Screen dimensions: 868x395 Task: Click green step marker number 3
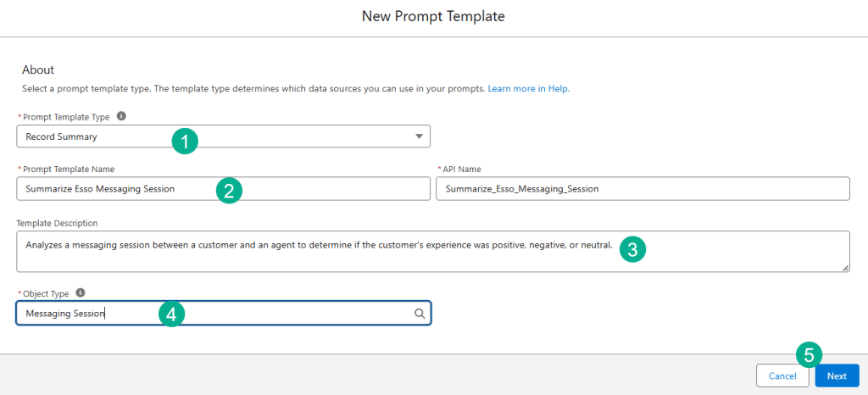(x=632, y=248)
